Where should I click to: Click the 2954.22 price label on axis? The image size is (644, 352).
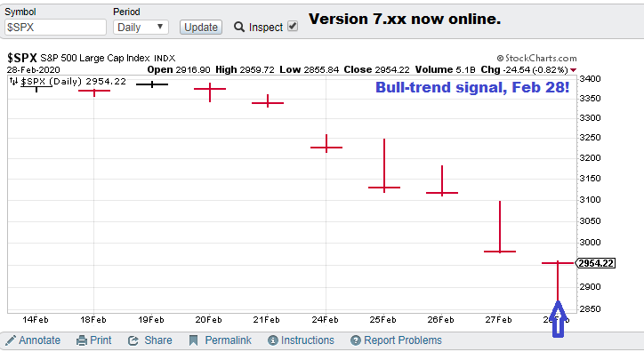click(596, 263)
